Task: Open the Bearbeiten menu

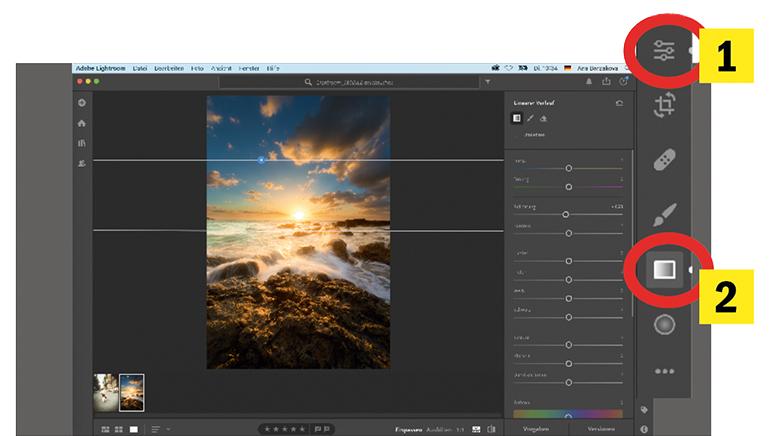Action: click(x=169, y=68)
